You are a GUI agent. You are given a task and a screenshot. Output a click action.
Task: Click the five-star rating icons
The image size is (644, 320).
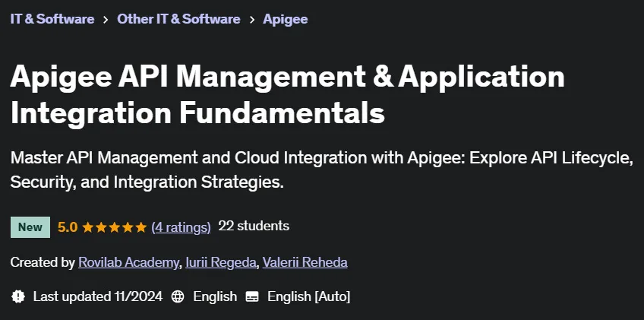(x=114, y=227)
